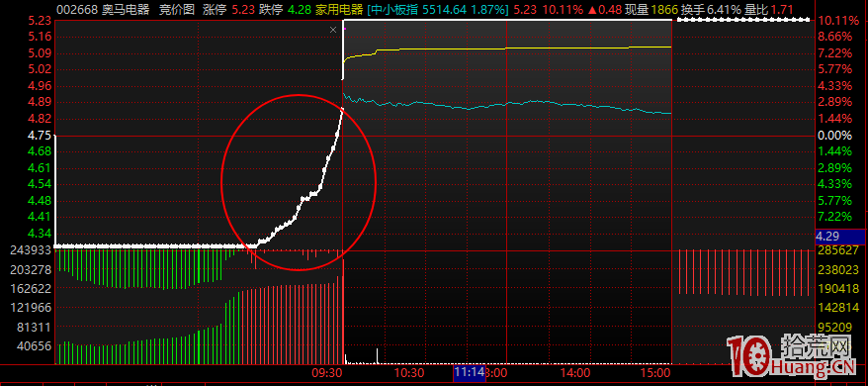Click volume label 40656
This screenshot has width=868, height=386.
point(34,345)
